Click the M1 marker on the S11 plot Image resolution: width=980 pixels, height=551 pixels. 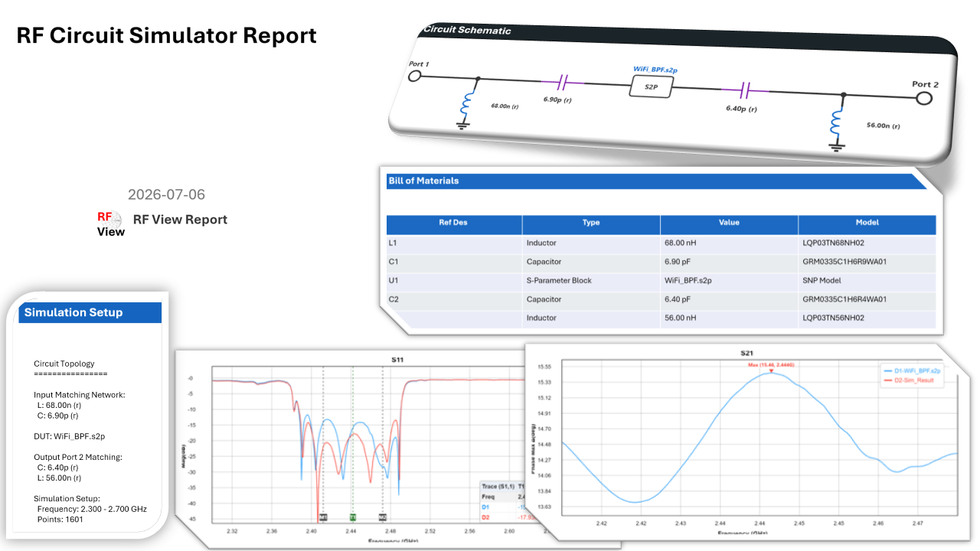pos(323,518)
